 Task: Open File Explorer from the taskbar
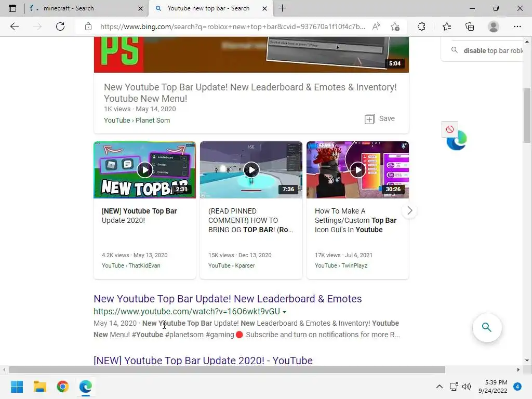[39, 387]
